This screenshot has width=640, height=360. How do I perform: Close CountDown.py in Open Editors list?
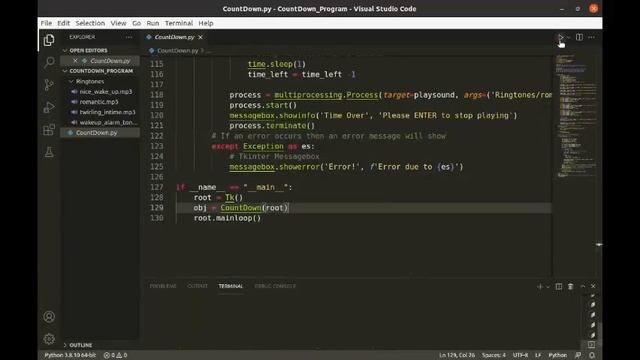(75, 60)
